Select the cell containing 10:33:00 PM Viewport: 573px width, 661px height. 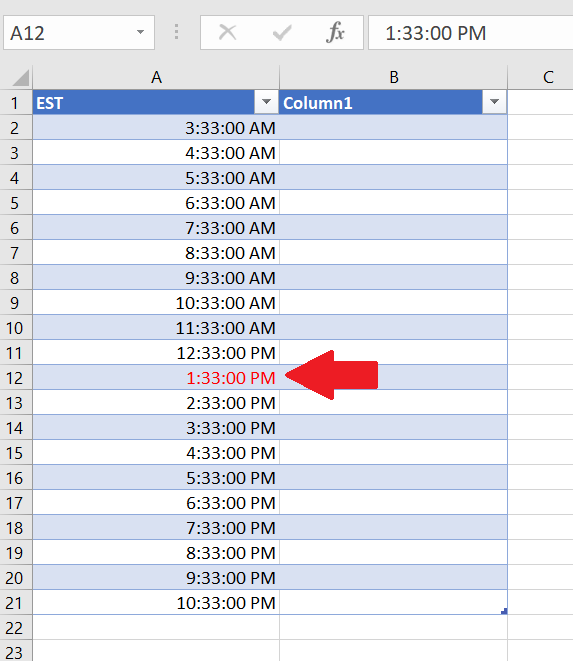(x=156, y=603)
